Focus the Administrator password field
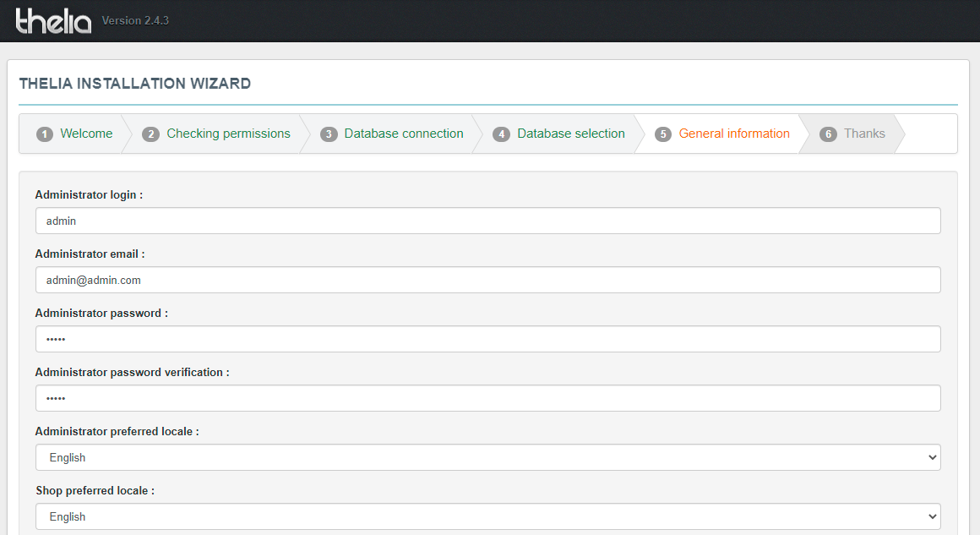This screenshot has width=980, height=535. pos(487,339)
